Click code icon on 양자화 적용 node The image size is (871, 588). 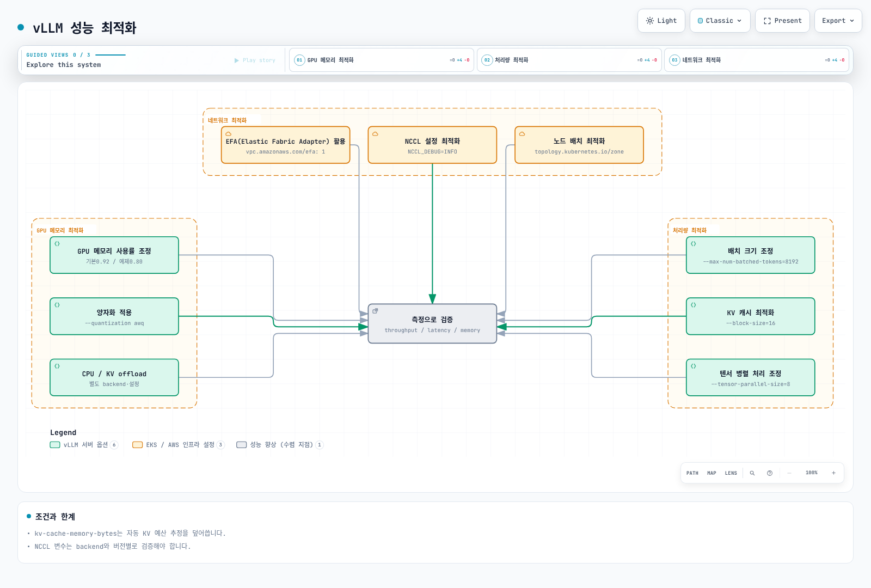57,305
